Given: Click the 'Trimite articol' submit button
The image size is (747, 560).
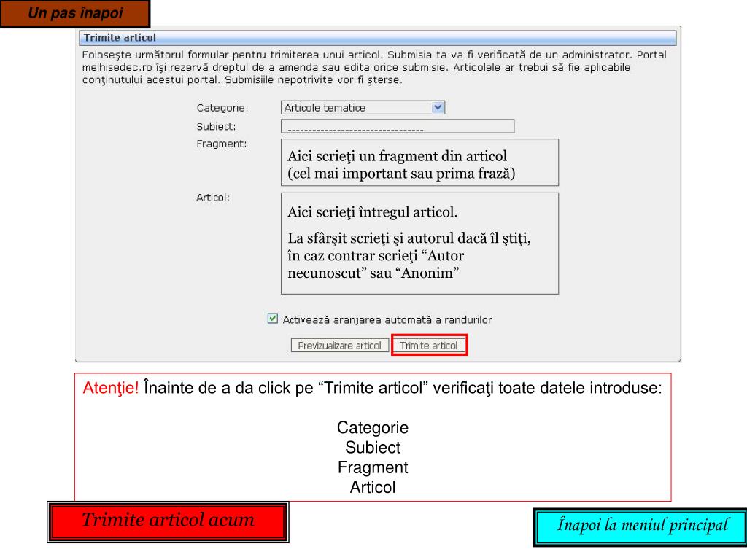Looking at the screenshot, I should click(x=429, y=345).
